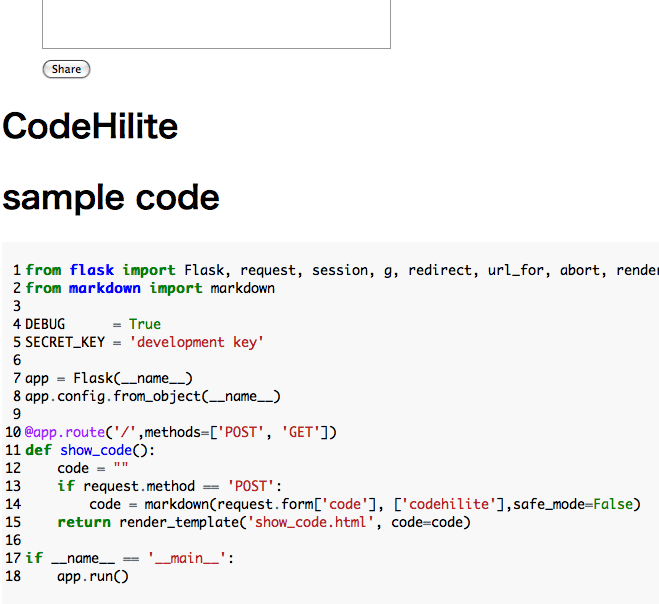Click 'app = Flask(__name__)' on line 7
659x604 pixels.
tap(109, 378)
